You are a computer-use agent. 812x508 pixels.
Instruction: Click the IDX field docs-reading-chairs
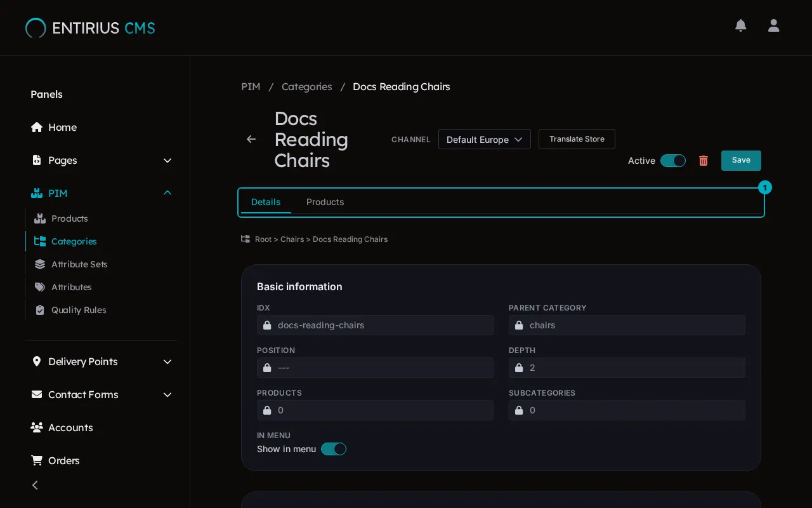coord(375,325)
